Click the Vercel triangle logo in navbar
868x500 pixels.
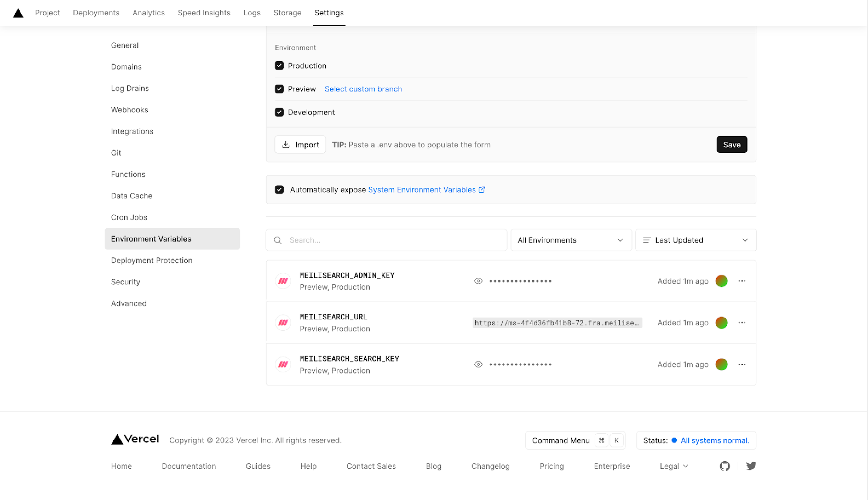click(18, 13)
